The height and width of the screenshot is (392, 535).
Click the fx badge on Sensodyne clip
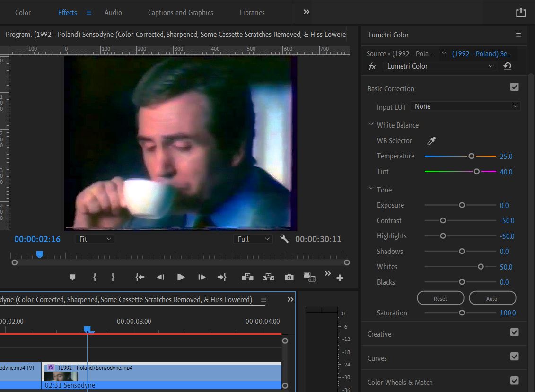[51, 367]
